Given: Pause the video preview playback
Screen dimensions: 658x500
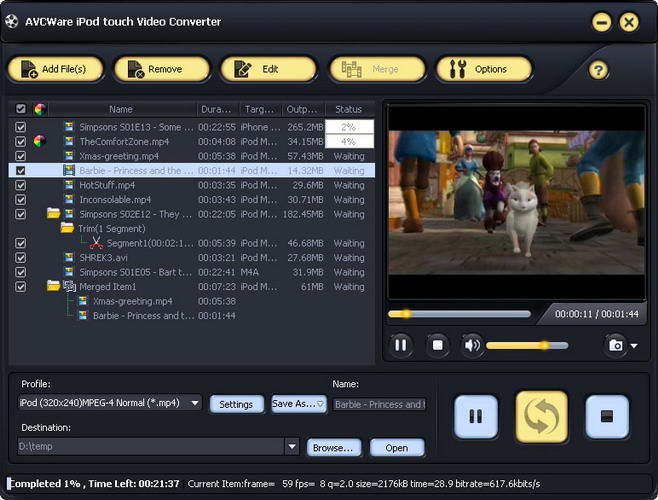Looking at the screenshot, I should tap(400, 345).
